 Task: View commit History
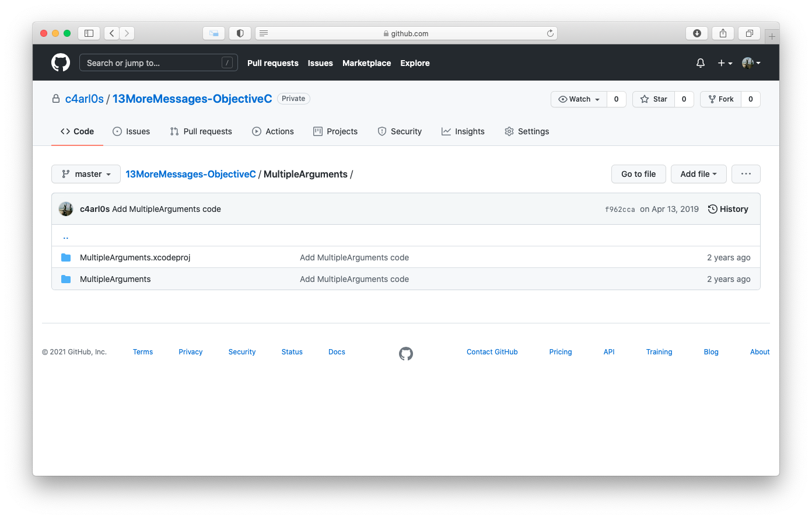tap(728, 209)
